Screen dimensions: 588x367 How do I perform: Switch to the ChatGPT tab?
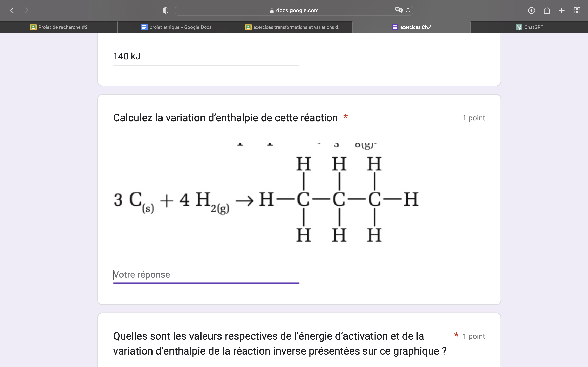pyautogui.click(x=529, y=27)
